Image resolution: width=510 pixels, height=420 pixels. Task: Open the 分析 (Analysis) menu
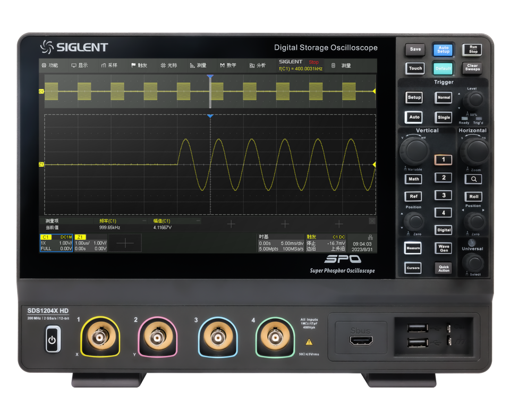[x=257, y=65]
